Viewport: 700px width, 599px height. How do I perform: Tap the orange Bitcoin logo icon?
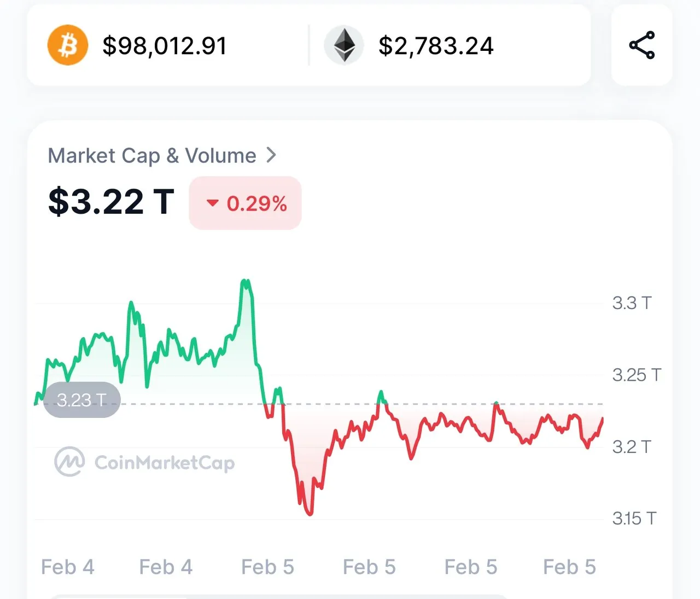[68, 45]
